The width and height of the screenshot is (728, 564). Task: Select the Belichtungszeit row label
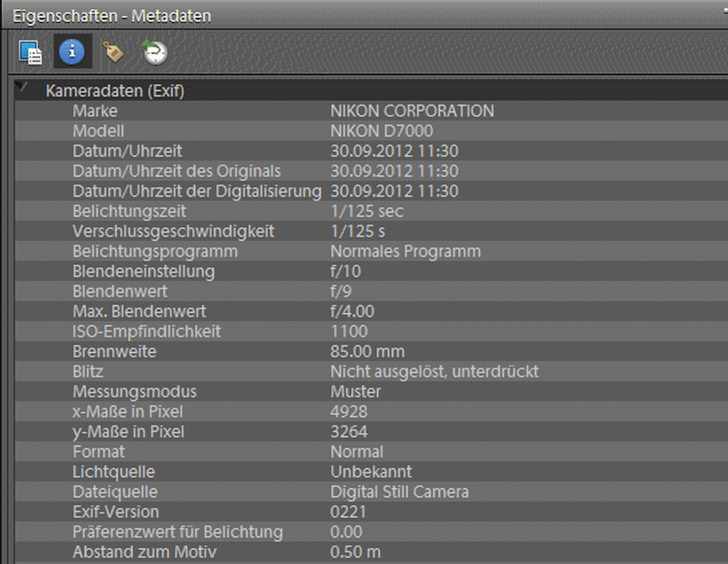click(x=129, y=211)
